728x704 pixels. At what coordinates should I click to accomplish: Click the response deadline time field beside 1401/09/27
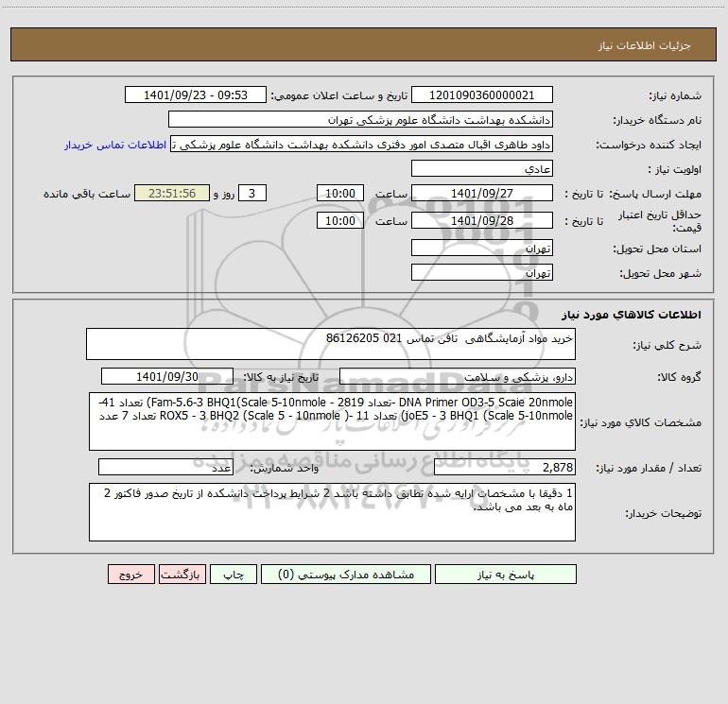(339, 193)
